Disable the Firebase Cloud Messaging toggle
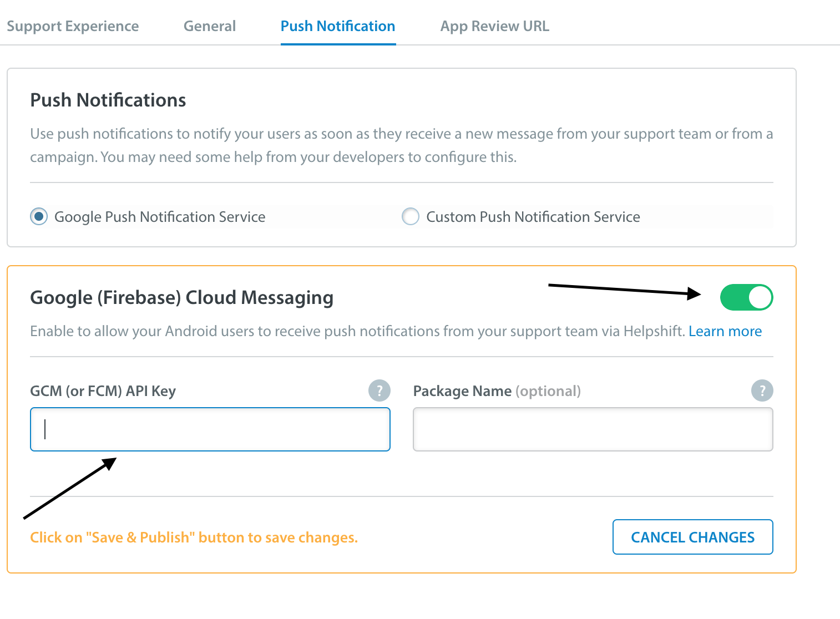840x619 pixels. pos(746,297)
